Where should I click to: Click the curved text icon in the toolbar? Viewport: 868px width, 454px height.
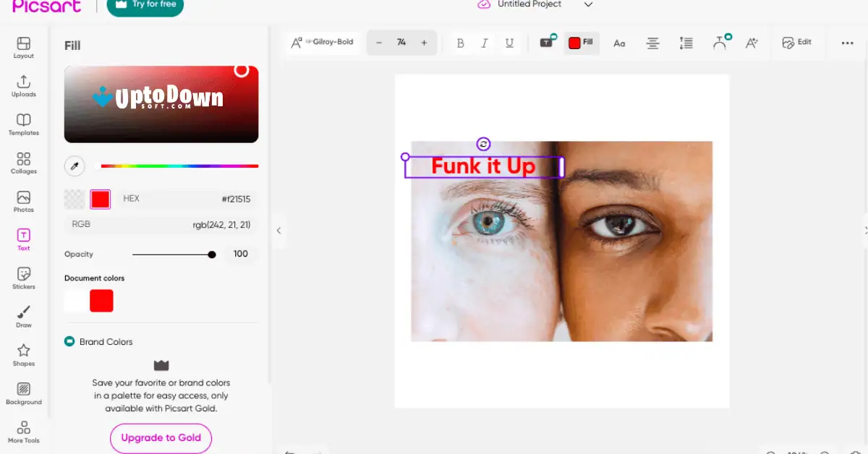click(x=721, y=43)
